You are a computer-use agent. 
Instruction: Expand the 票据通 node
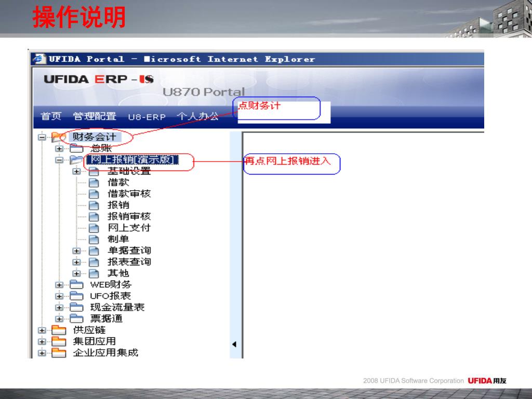tap(59, 319)
